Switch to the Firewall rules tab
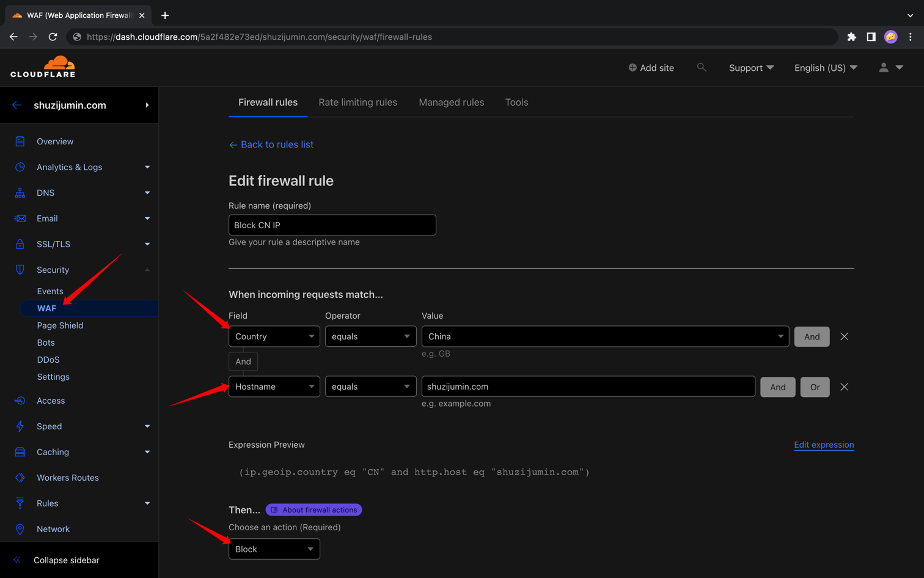The image size is (924, 578). click(268, 102)
